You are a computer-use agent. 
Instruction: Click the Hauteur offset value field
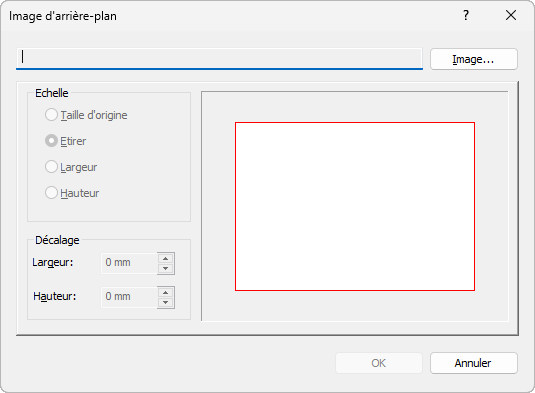point(129,297)
